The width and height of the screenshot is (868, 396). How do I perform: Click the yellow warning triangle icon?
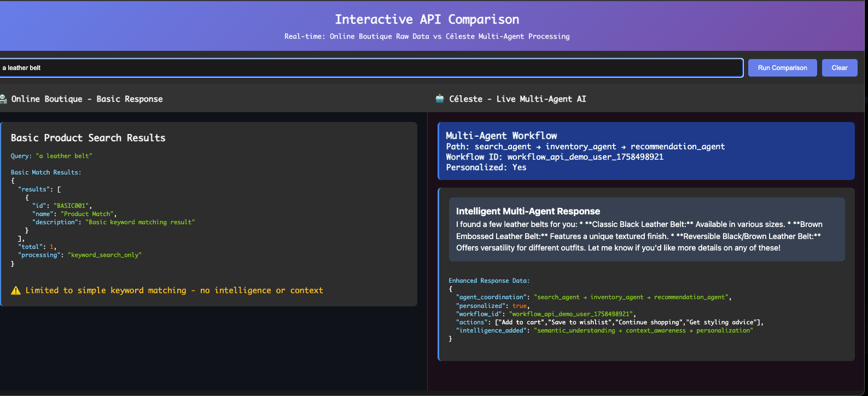click(x=16, y=290)
